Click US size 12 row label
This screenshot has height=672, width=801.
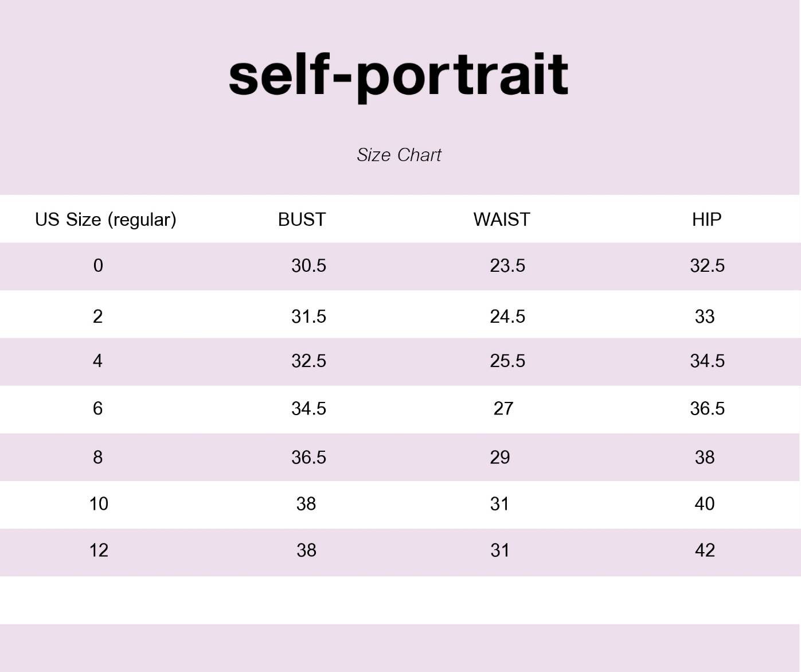click(x=99, y=550)
